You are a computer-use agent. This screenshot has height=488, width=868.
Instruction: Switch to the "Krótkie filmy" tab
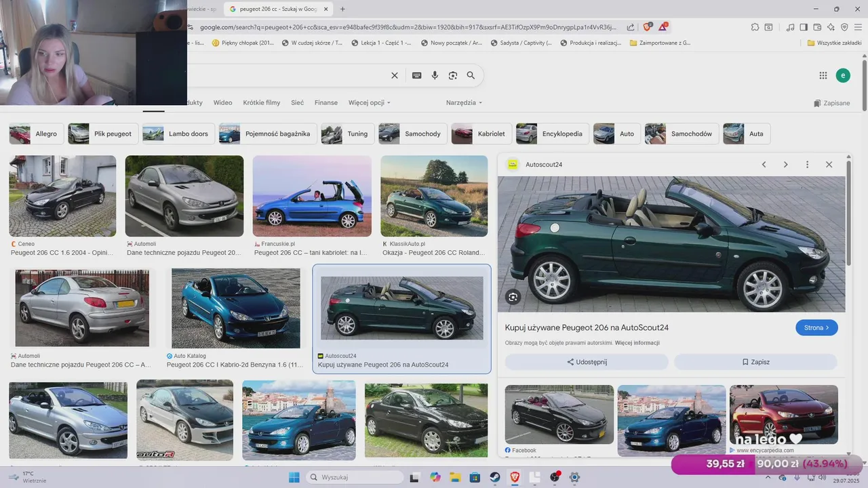261,103
